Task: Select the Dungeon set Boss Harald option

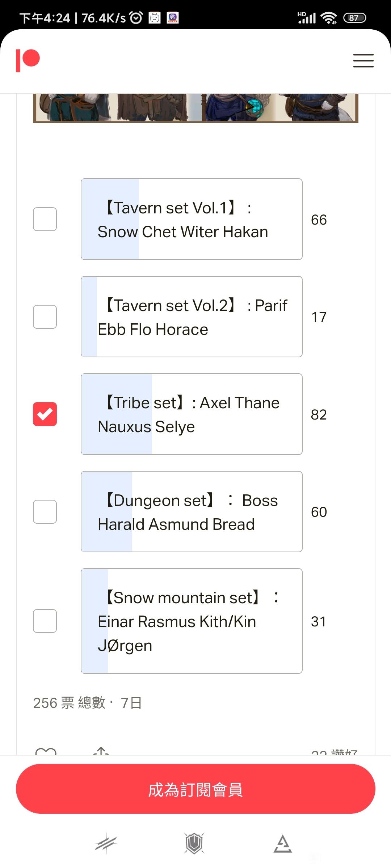Action: [x=192, y=512]
